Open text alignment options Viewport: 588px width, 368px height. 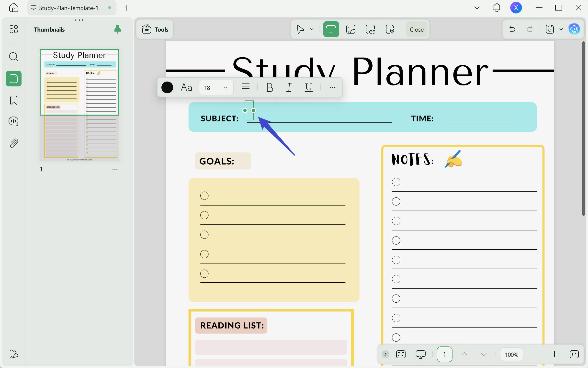coord(245,87)
